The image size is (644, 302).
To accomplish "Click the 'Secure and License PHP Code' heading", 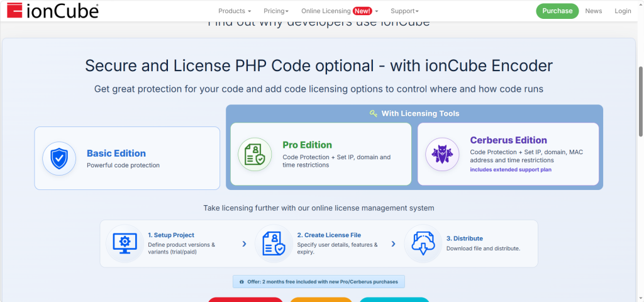I will tap(319, 65).
